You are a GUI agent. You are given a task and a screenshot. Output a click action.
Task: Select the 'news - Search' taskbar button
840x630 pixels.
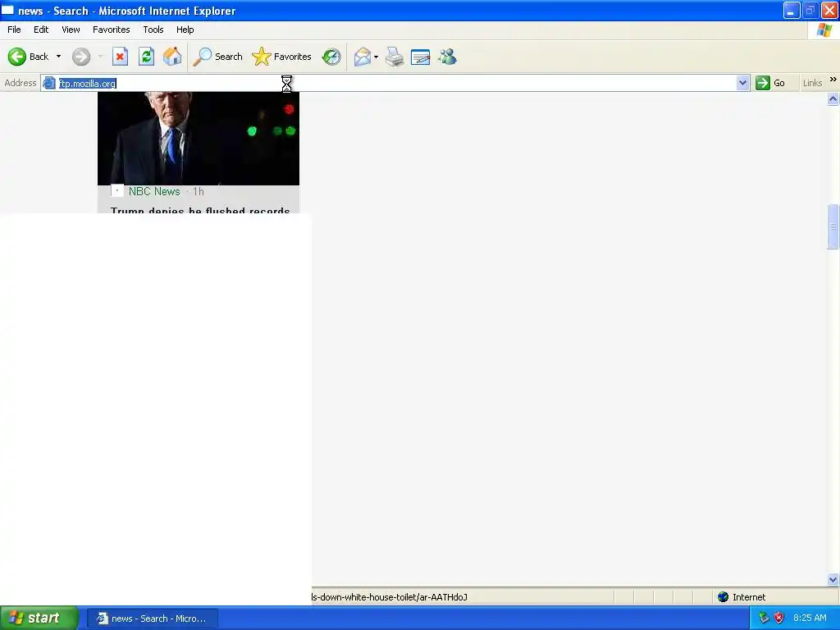point(152,619)
